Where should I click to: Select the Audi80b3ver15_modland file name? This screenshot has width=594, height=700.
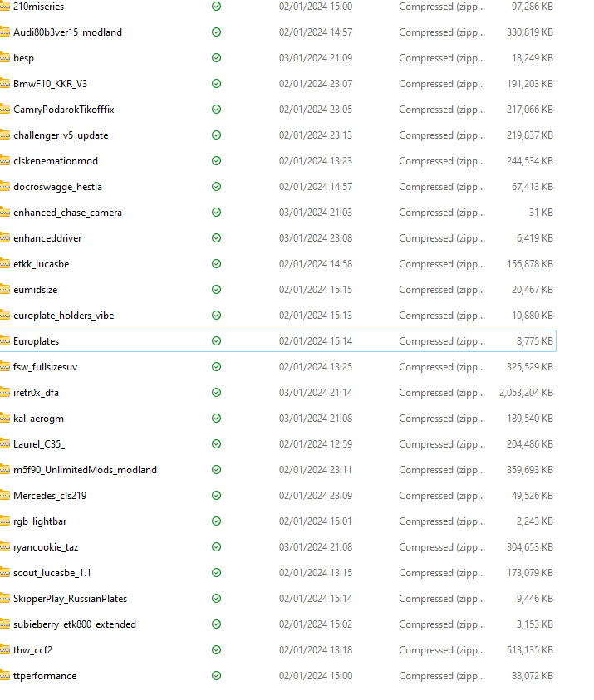point(67,32)
